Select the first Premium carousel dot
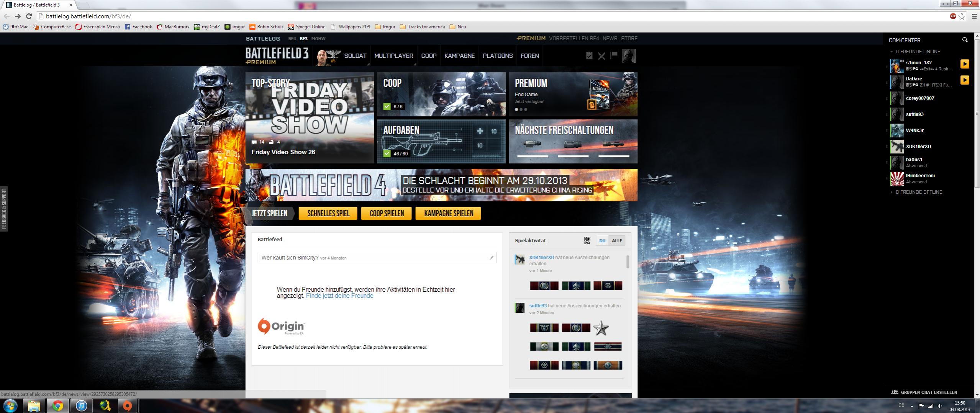 click(516, 109)
